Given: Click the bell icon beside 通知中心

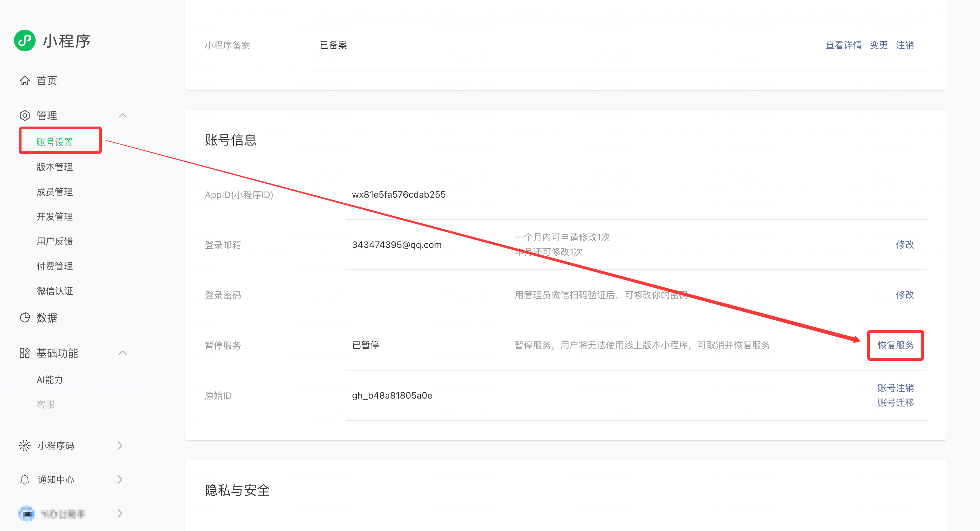Looking at the screenshot, I should [x=25, y=479].
